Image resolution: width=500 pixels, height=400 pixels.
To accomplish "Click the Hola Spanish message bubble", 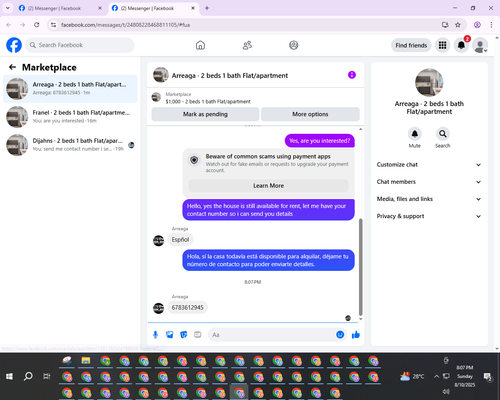I will 268,260.
